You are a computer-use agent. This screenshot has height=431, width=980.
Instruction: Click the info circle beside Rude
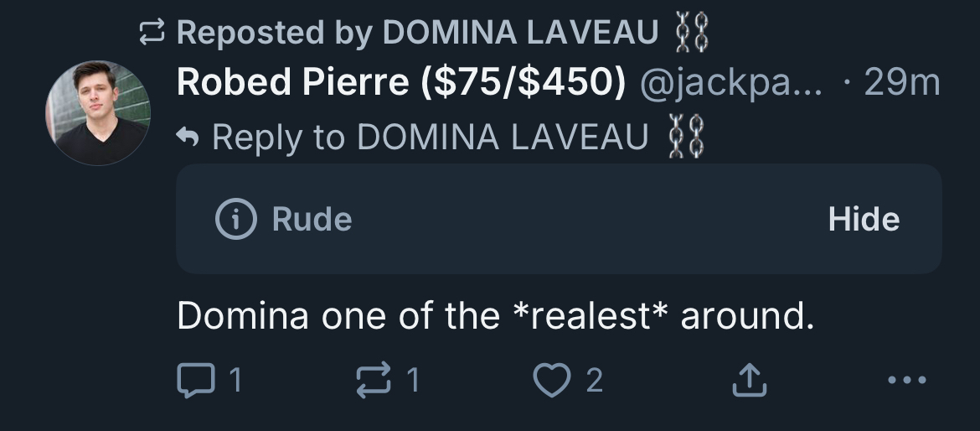tap(235, 220)
